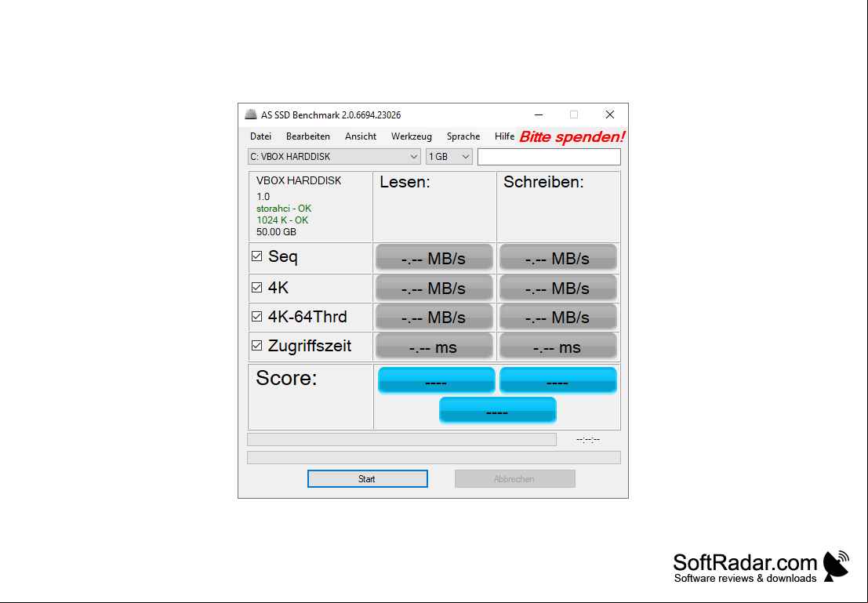Click the Zugriffszeit write ms field

(x=558, y=347)
